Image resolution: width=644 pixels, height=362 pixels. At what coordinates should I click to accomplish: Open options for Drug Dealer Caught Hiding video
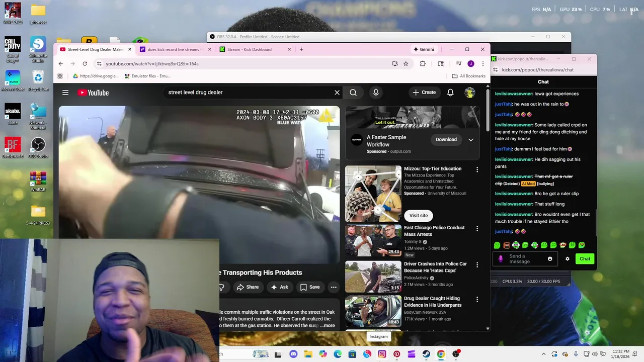(477, 300)
